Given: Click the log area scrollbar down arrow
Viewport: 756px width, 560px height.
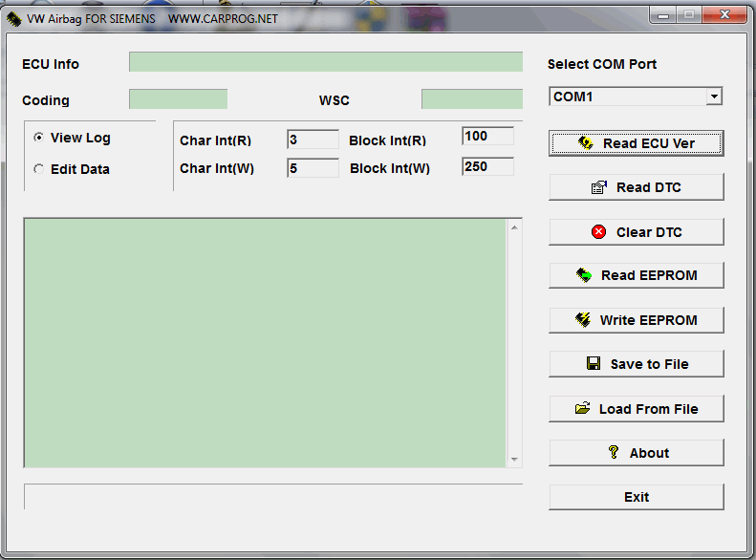Looking at the screenshot, I should 515,460.
